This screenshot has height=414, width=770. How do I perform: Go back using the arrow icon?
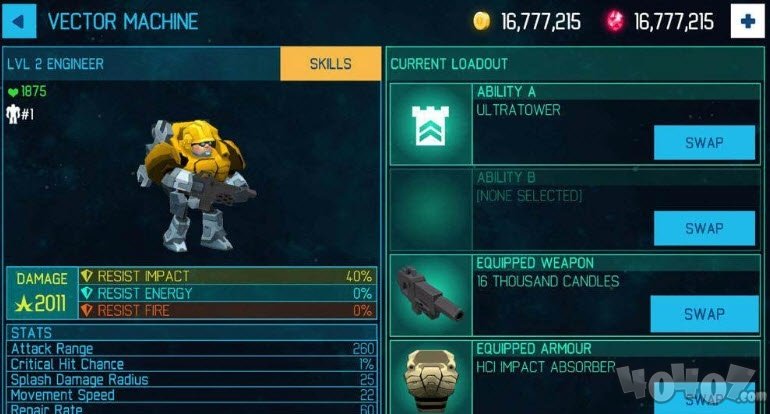pyautogui.click(x=19, y=21)
